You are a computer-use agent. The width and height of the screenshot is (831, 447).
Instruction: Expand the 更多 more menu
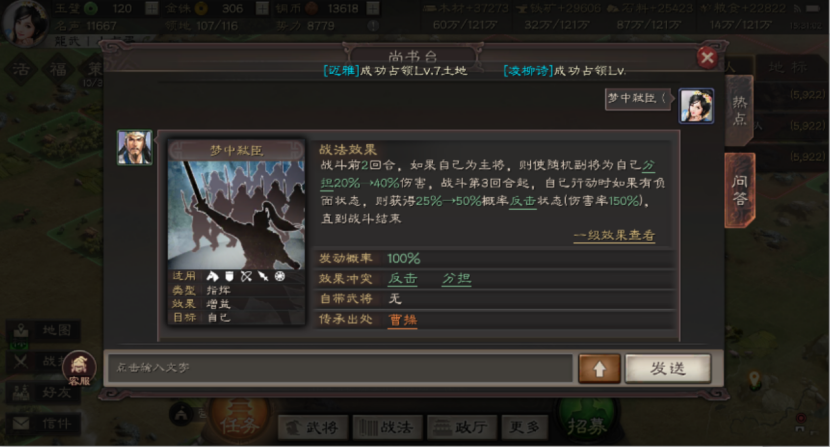[524, 427]
